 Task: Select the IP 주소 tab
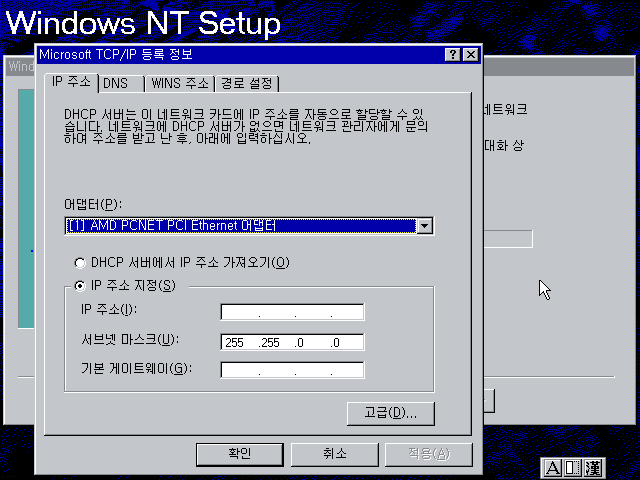tap(71, 83)
